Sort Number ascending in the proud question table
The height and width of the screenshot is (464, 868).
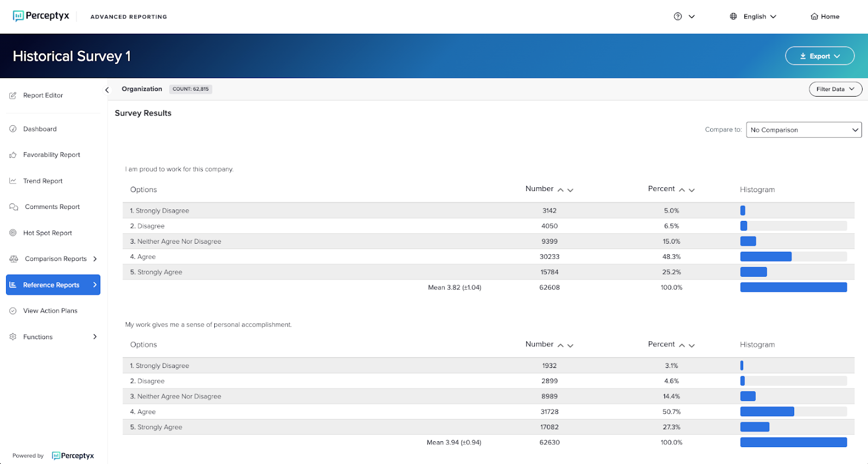click(560, 190)
